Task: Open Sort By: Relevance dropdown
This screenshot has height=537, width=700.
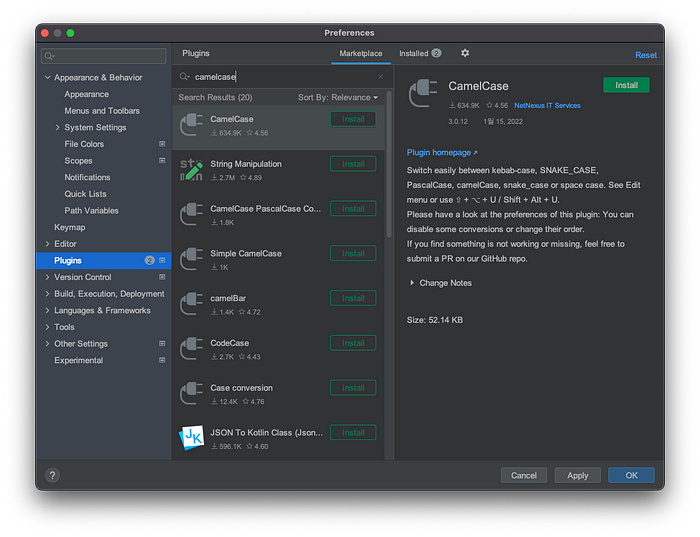Action: pyautogui.click(x=338, y=97)
